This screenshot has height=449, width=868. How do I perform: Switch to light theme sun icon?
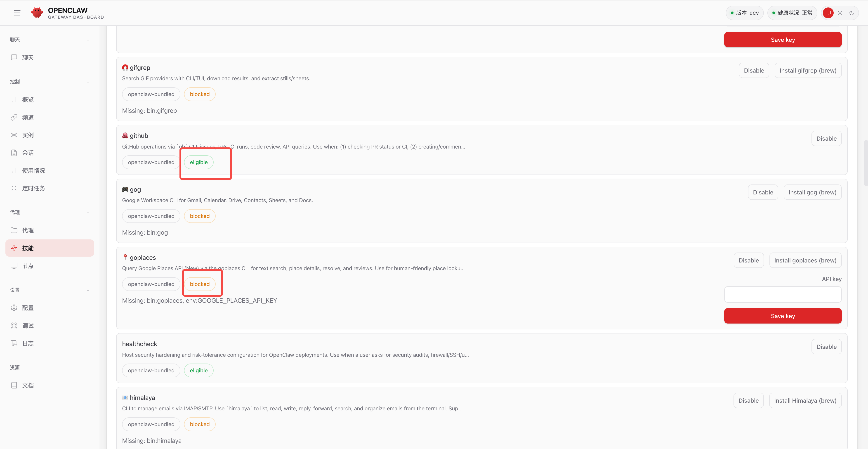(x=840, y=13)
